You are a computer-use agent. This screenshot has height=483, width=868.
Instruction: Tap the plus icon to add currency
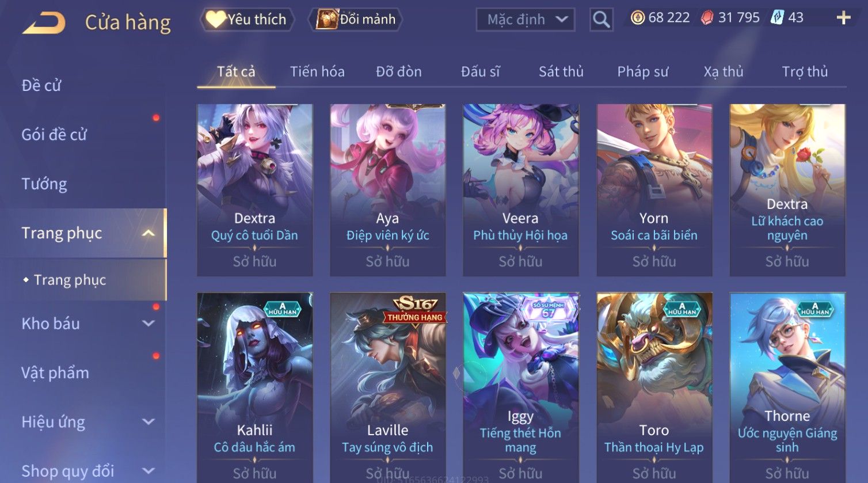point(843,18)
